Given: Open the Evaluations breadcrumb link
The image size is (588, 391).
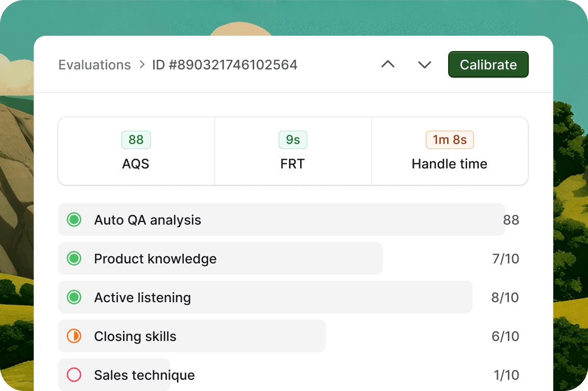Looking at the screenshot, I should coord(94,65).
